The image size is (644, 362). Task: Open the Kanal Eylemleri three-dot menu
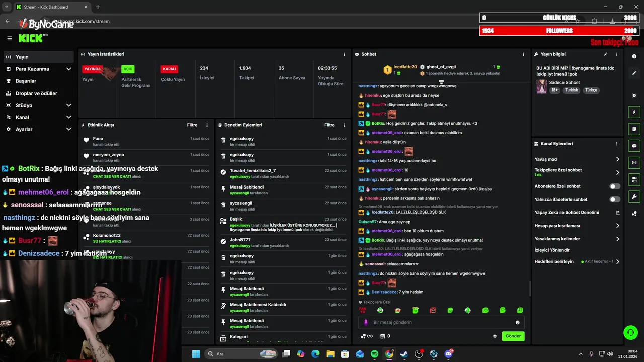pyautogui.click(x=616, y=144)
